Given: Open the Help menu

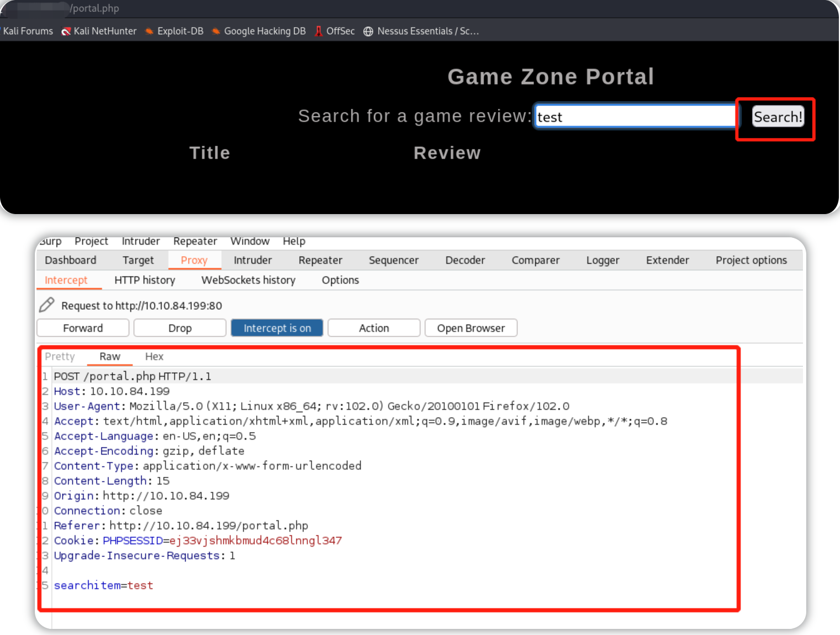Looking at the screenshot, I should [294, 241].
